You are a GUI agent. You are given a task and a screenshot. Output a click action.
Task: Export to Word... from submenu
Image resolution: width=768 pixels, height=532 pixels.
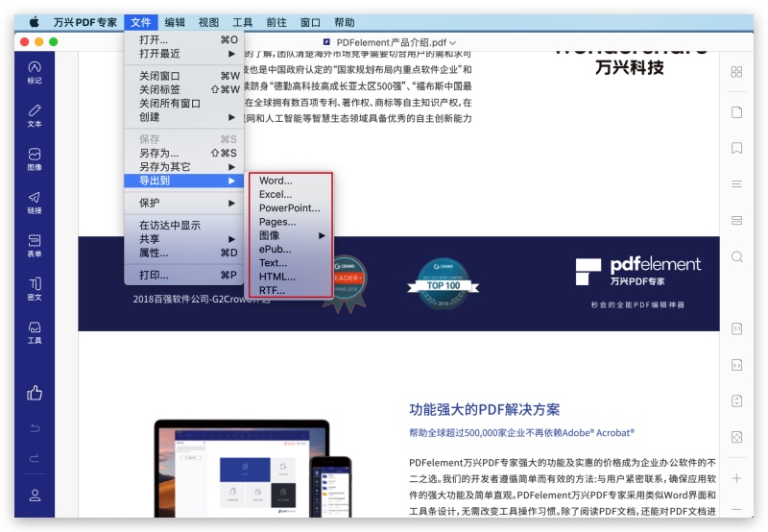(x=291, y=181)
